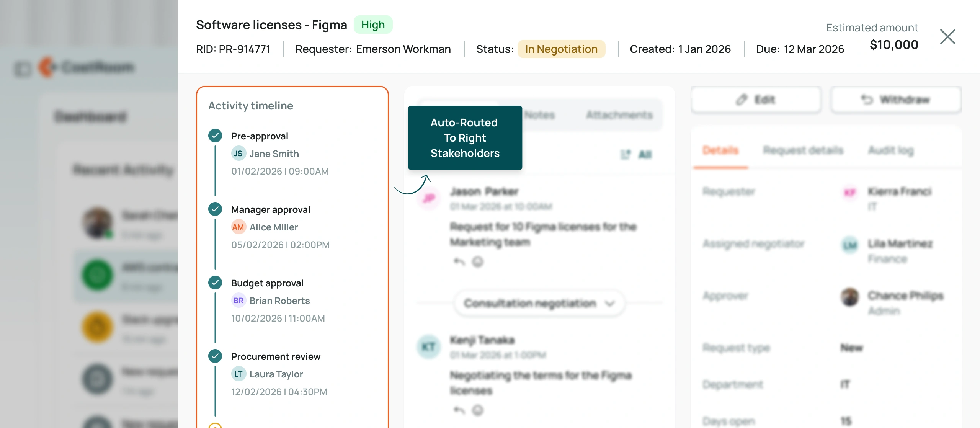The image size is (980, 428).
Task: Add emoji reaction to Kenji Tanaka's comment
Action: click(478, 410)
